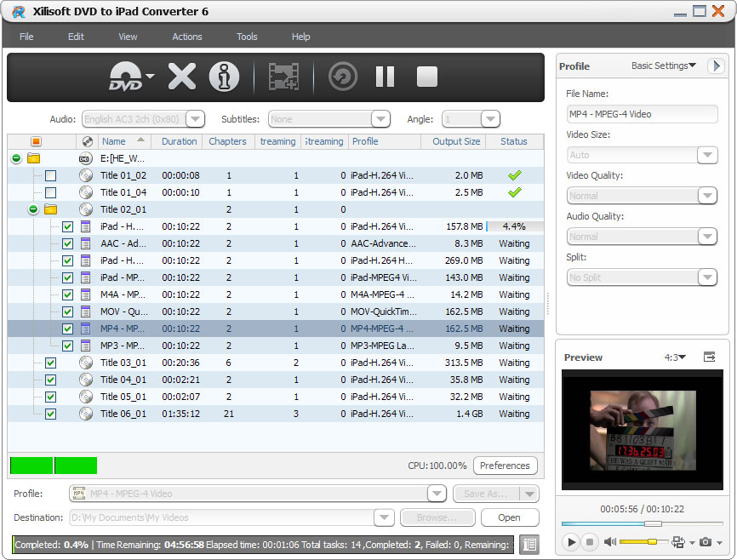Check the Title 01_02 checkbox
Screen dimensions: 737x560
pyautogui.click(x=50, y=175)
